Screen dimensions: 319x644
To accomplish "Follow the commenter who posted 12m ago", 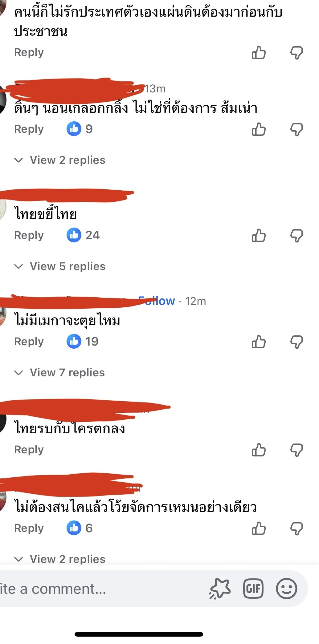I will (x=157, y=301).
